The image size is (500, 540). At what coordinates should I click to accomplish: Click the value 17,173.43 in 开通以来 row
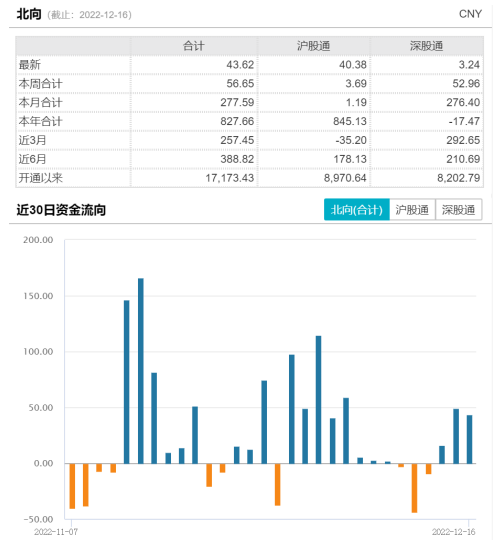click(230, 178)
